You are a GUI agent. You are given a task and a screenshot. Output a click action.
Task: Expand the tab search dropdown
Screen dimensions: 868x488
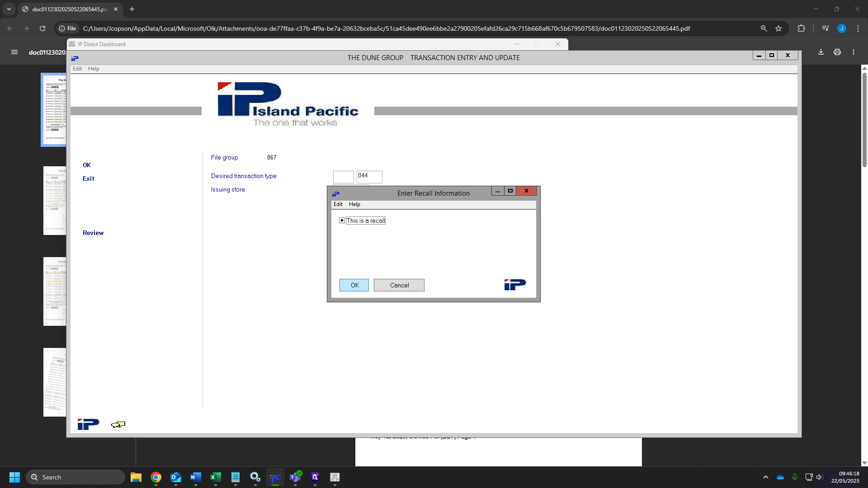point(9,9)
